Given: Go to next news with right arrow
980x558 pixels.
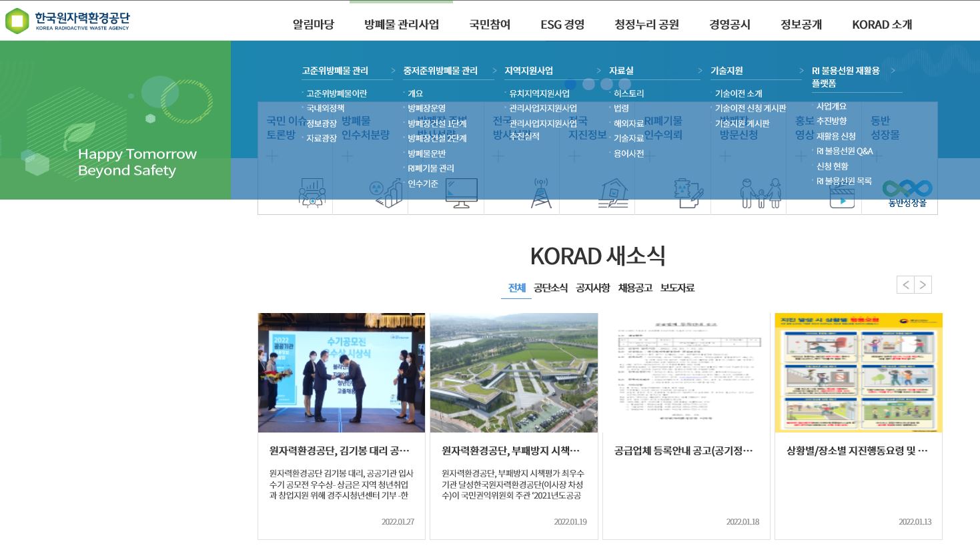Looking at the screenshot, I should click(x=923, y=285).
